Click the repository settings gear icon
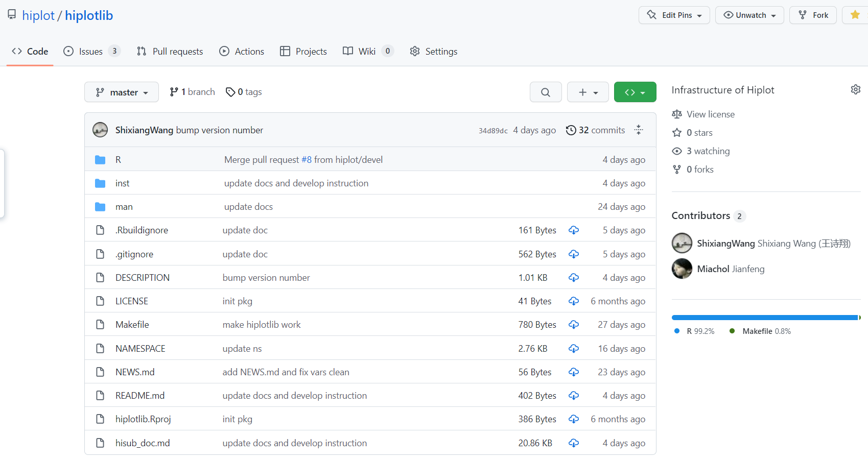Viewport: 868px width, 460px height. (x=855, y=90)
